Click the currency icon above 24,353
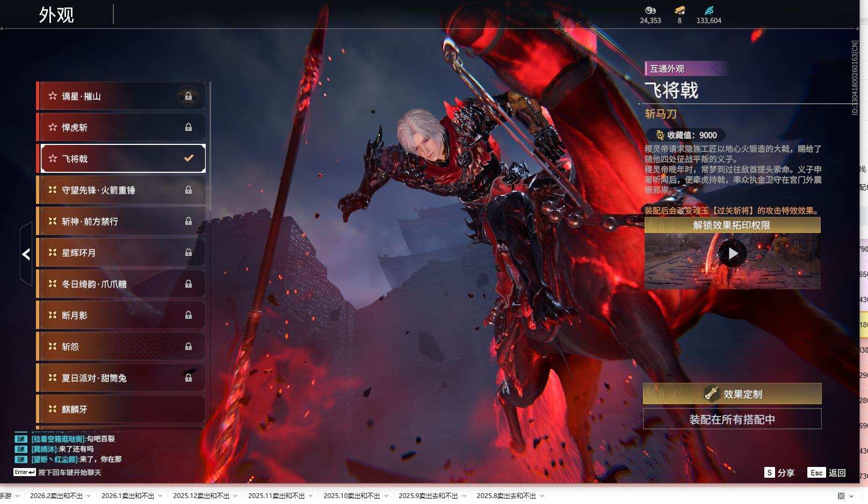This screenshot has width=868, height=504. point(650,10)
